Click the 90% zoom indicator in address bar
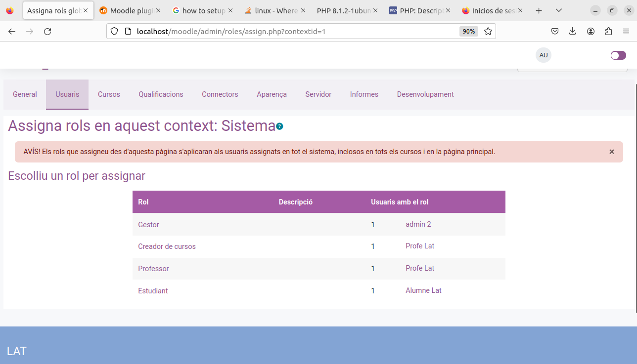Image resolution: width=637 pixels, height=364 pixels. pos(468,31)
